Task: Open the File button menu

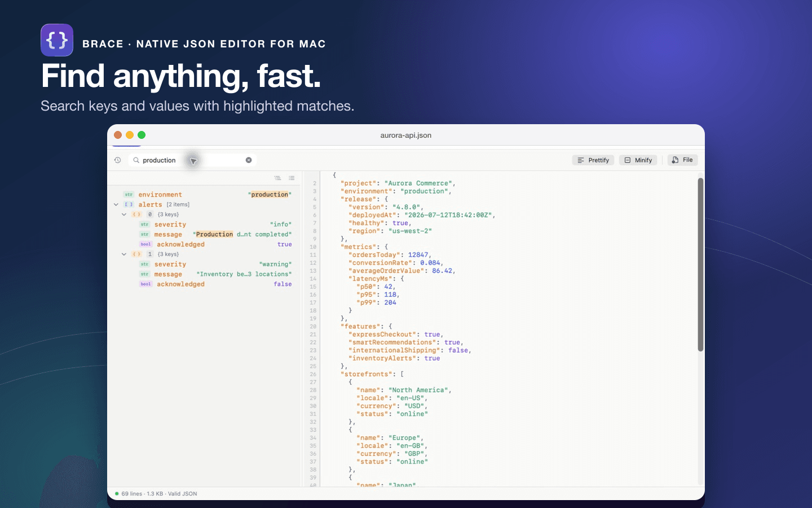Action: 682,160
